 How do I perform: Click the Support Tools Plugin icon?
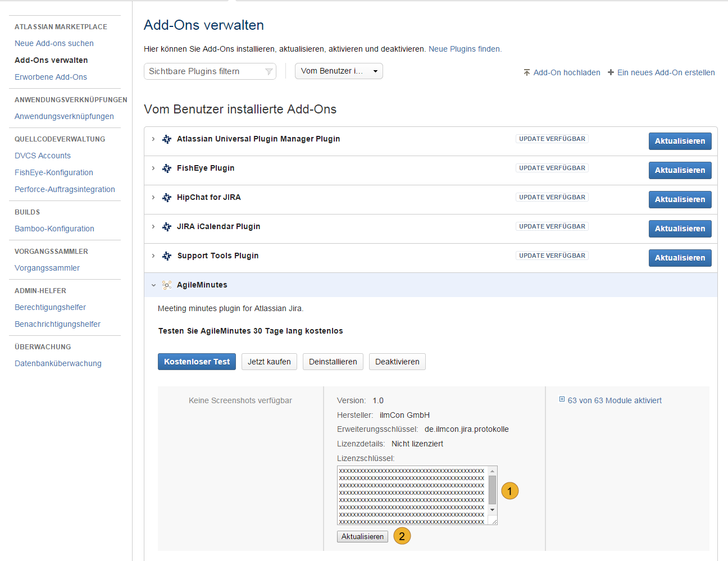[167, 256]
